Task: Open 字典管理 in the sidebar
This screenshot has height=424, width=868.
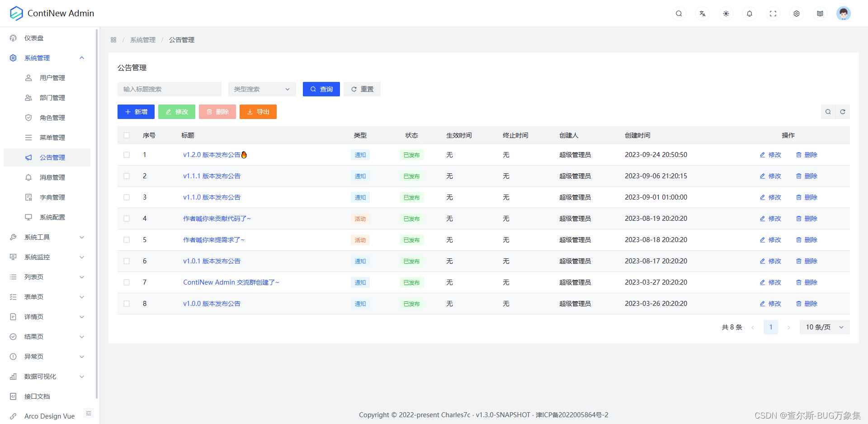Action: tap(47, 197)
